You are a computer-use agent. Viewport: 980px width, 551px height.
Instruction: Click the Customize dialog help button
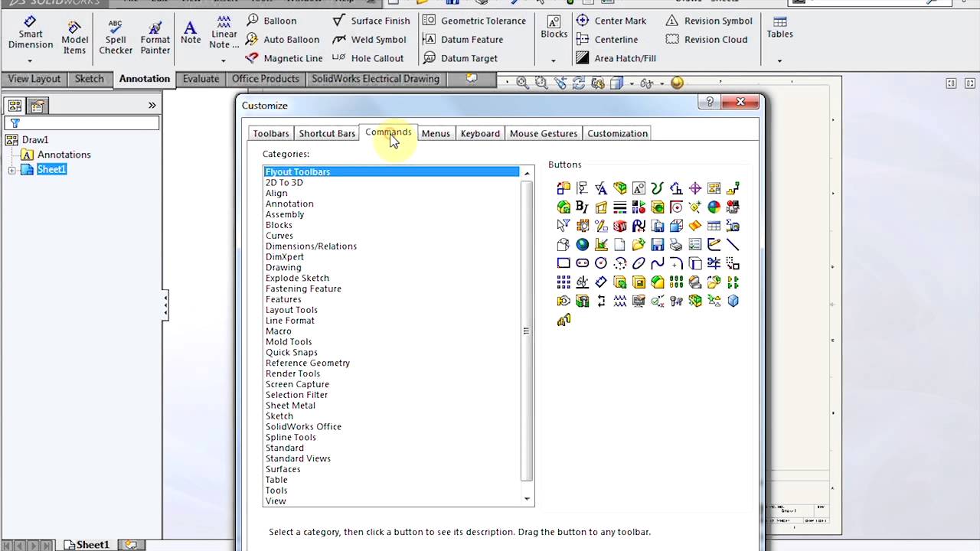coord(710,102)
